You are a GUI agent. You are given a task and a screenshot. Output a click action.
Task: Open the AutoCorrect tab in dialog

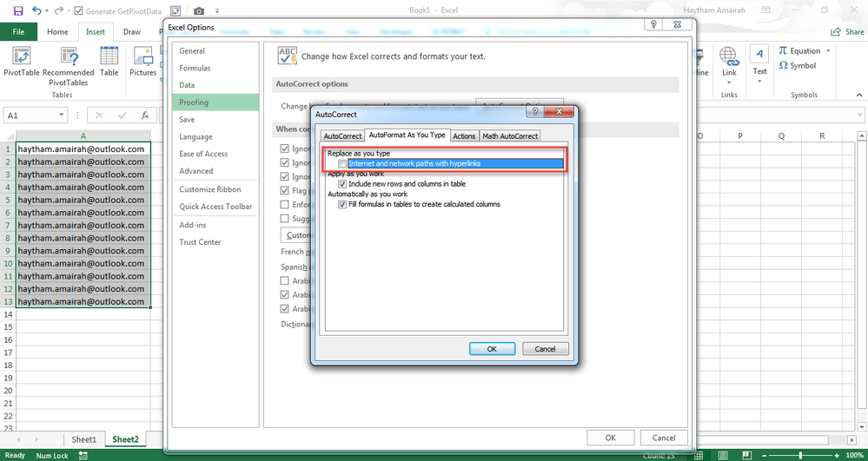342,136
